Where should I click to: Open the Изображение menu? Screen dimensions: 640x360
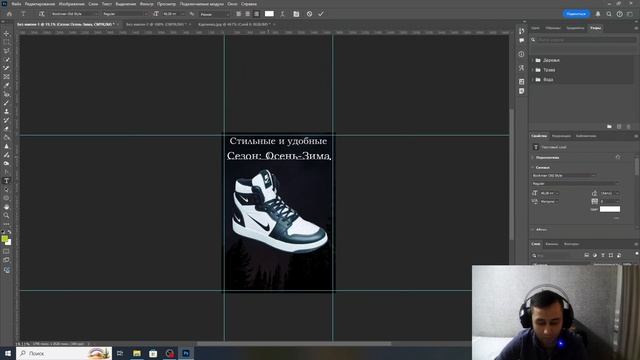tap(71, 4)
